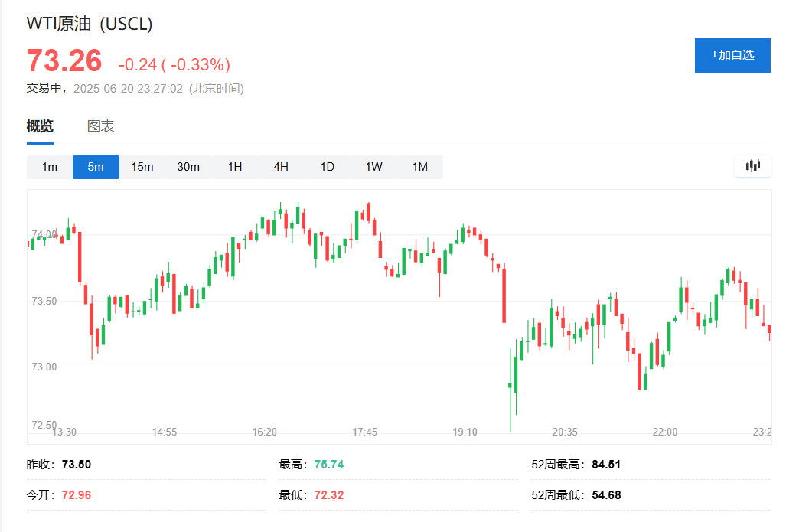Switch to the 图表 tab

click(x=101, y=126)
